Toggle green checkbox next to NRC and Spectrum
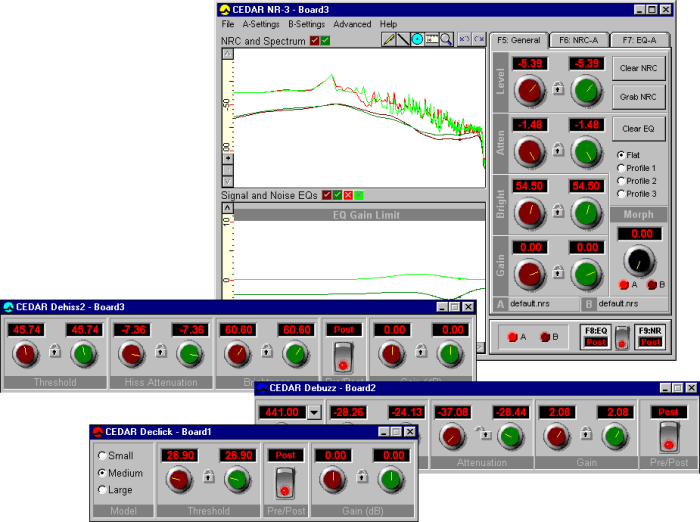 point(325,41)
